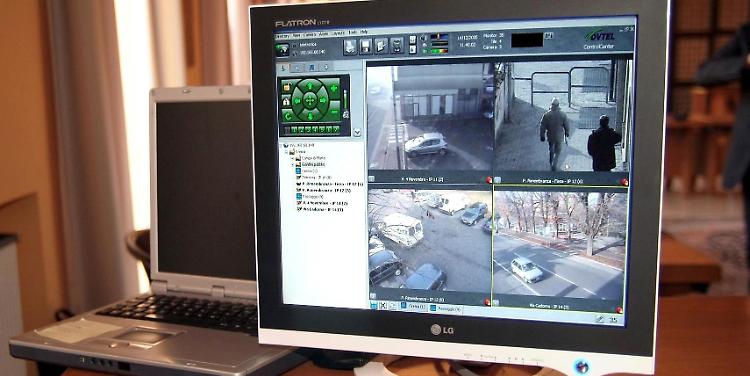Click the third large toolbar icon

click(x=381, y=46)
